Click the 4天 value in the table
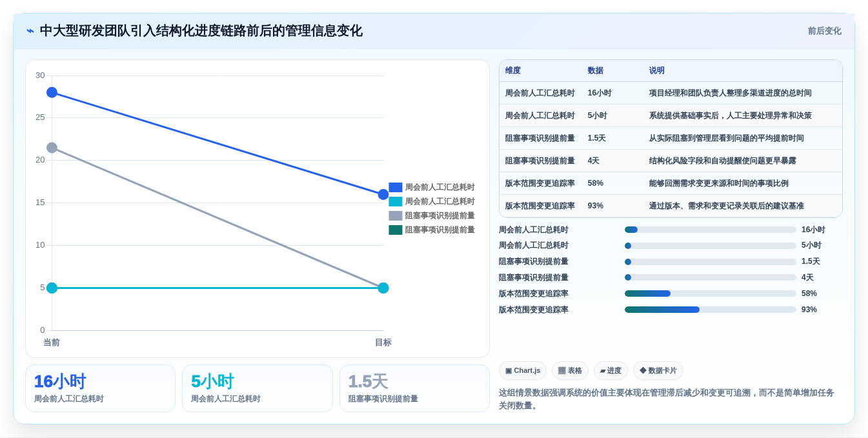868x438 pixels. 594,161
